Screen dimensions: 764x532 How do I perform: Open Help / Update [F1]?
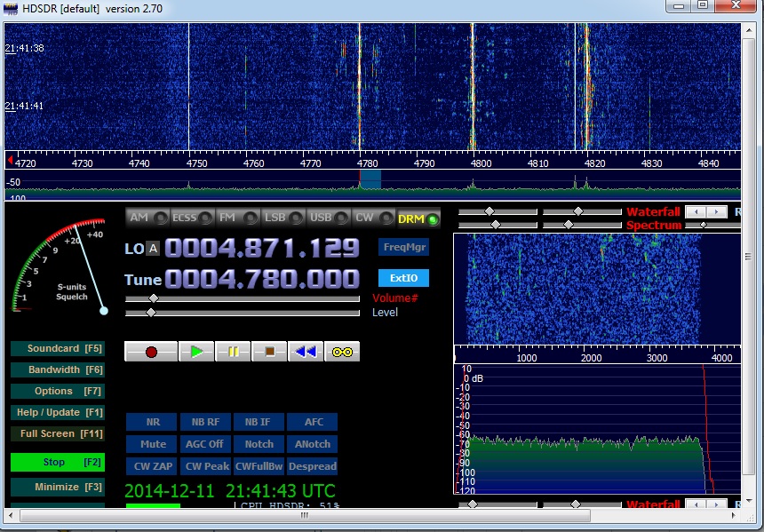(x=58, y=413)
